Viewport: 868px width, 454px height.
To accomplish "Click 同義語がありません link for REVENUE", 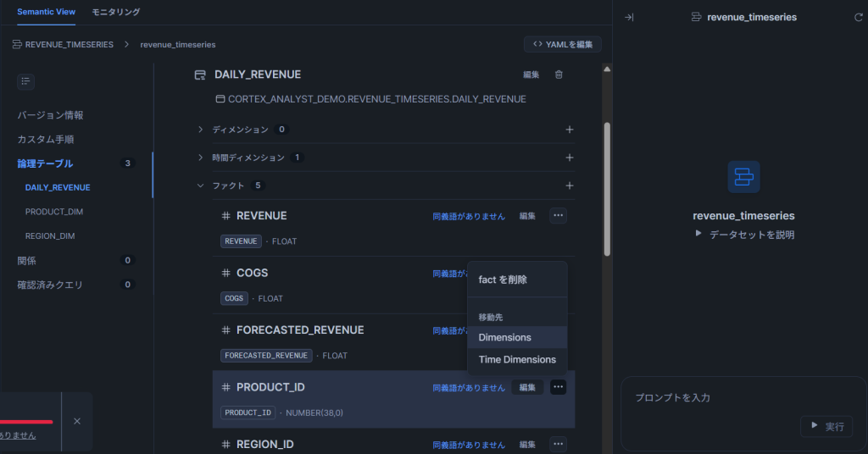I will (469, 216).
